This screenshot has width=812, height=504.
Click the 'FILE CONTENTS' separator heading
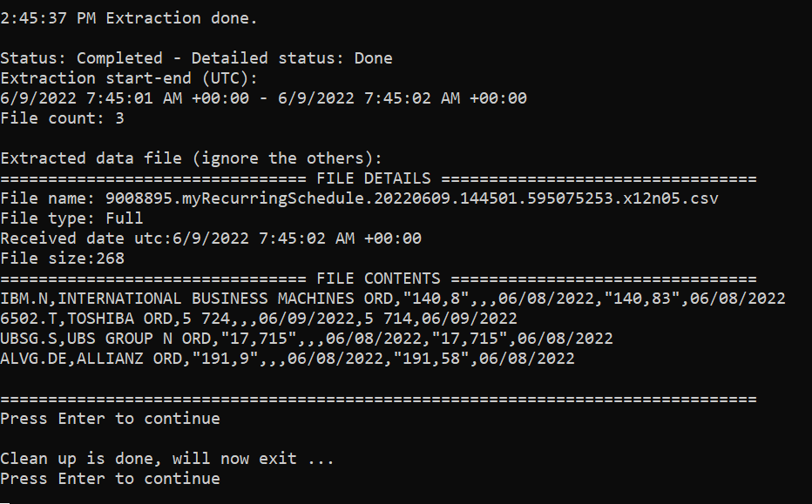coord(378,279)
